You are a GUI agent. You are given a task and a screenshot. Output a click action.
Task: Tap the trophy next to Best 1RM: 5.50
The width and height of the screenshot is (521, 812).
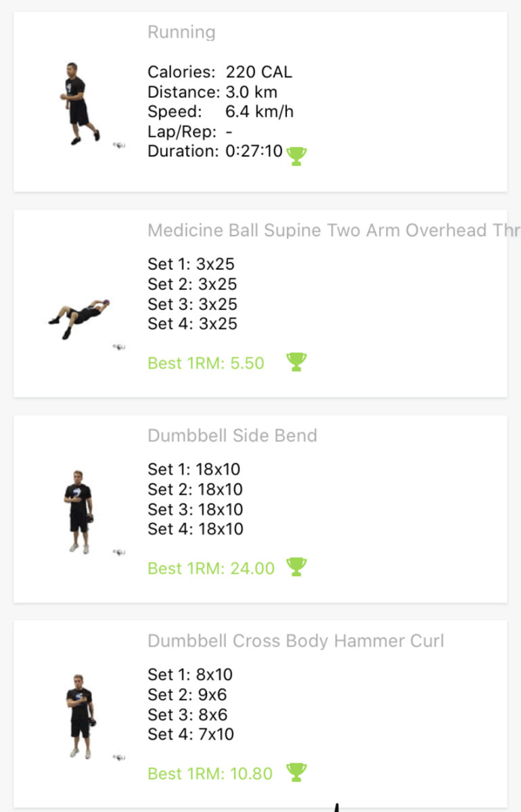[296, 362]
